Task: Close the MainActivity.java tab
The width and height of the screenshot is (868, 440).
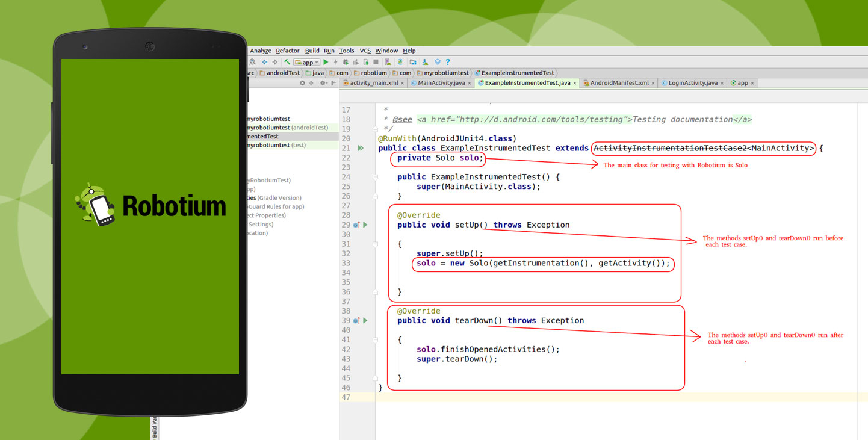Action: pos(468,83)
